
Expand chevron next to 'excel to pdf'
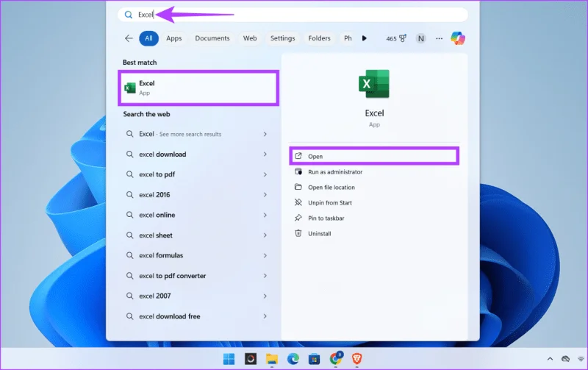point(265,174)
